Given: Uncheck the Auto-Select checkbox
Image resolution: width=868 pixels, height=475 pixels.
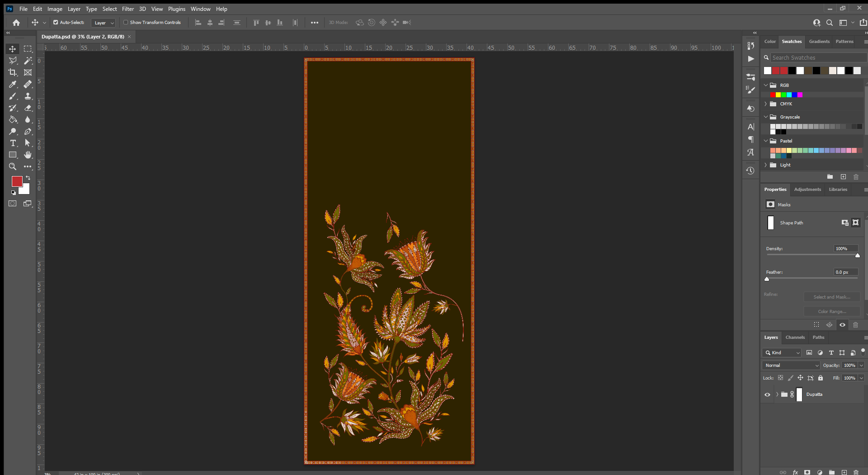Looking at the screenshot, I should point(56,22).
